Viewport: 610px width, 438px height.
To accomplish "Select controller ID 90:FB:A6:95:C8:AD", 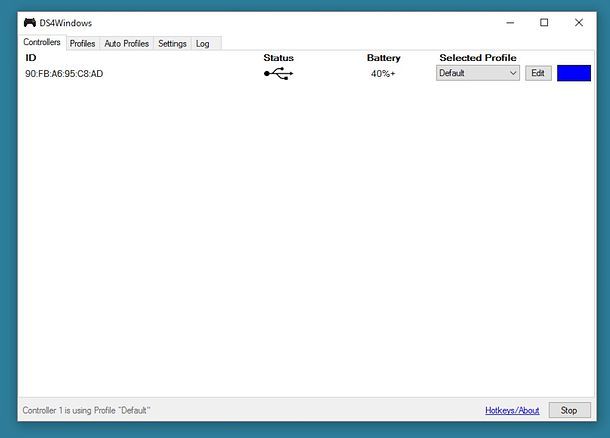I will pyautogui.click(x=64, y=74).
